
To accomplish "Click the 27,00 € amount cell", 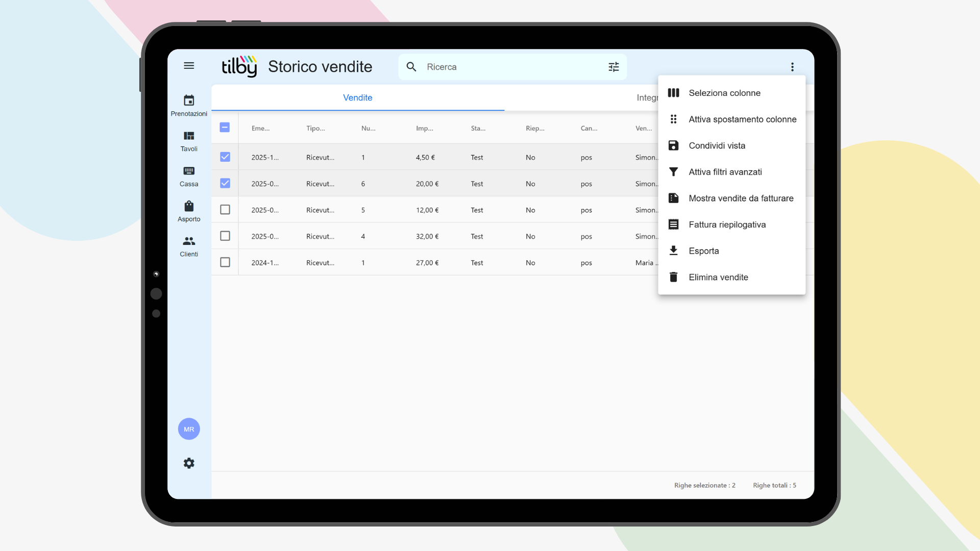I will (x=427, y=263).
